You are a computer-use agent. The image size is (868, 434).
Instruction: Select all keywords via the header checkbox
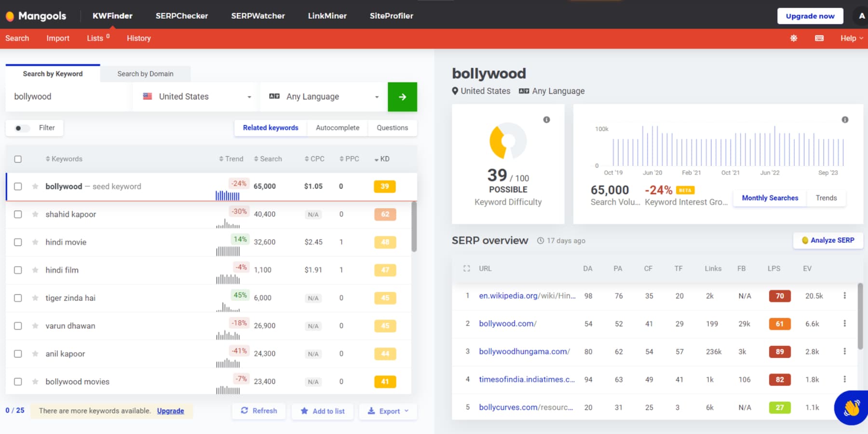pyautogui.click(x=18, y=158)
